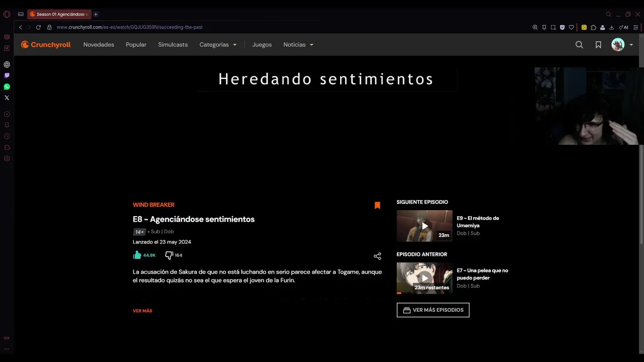Viewport: 644px width, 362px height.
Task: Click the Lanzado el 23 may 2024 text
Action: pos(162,242)
